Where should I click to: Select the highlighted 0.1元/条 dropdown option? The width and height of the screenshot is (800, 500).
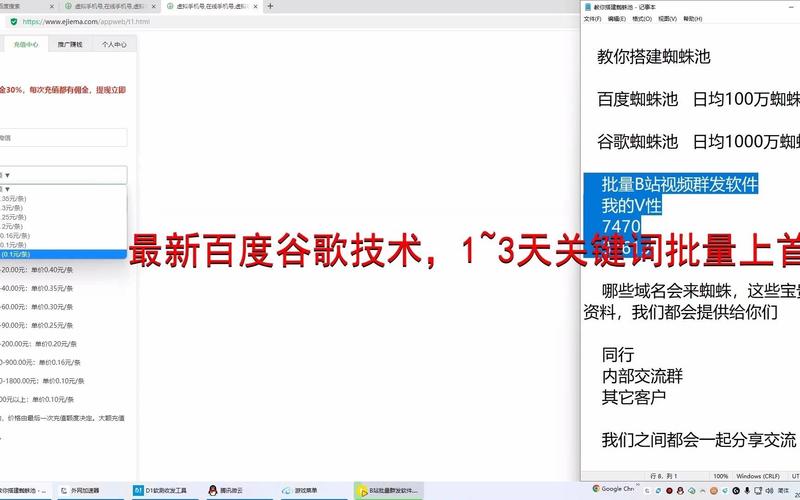[63, 254]
